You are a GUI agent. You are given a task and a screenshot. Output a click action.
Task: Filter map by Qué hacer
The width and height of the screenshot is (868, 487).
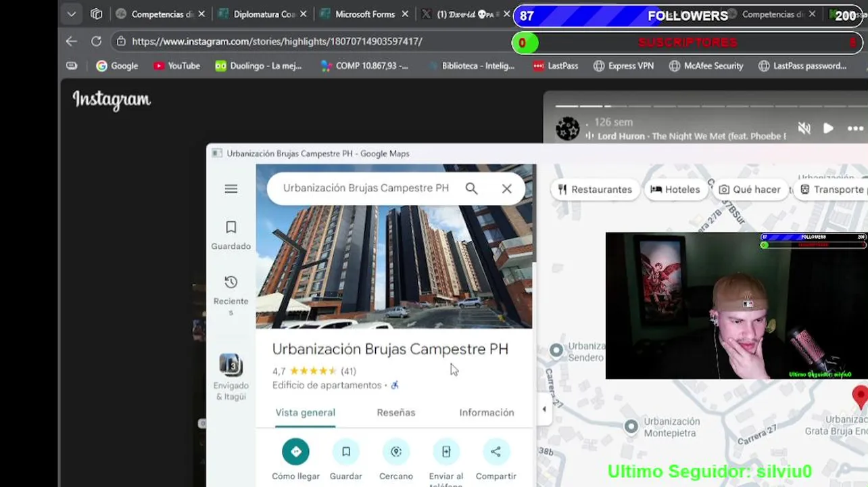tap(750, 189)
